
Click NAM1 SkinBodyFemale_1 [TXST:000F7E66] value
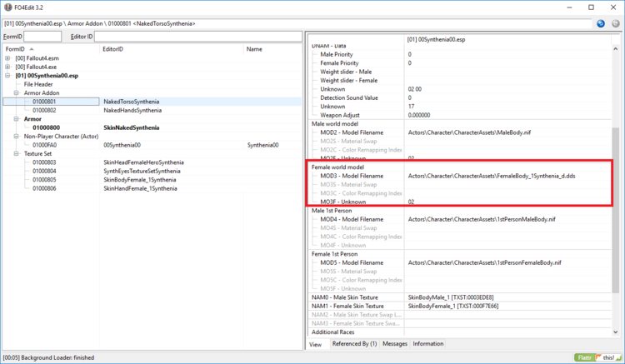pos(452,307)
